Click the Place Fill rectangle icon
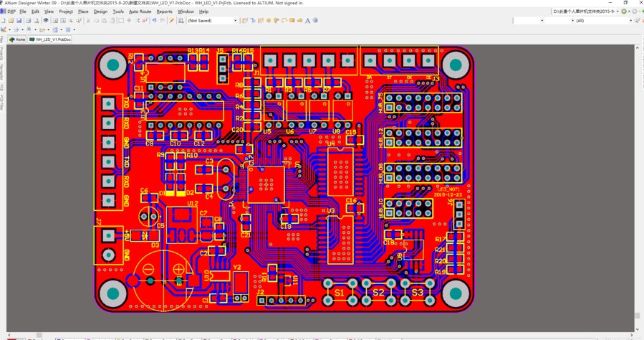This screenshot has width=644, height=340. pos(292,21)
